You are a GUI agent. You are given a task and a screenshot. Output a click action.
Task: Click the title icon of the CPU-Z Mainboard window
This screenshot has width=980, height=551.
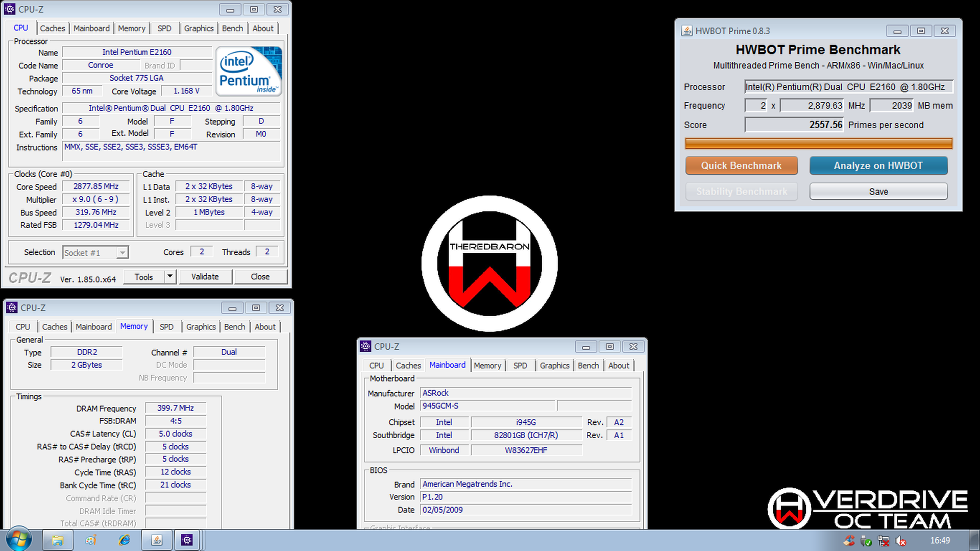pyautogui.click(x=365, y=346)
